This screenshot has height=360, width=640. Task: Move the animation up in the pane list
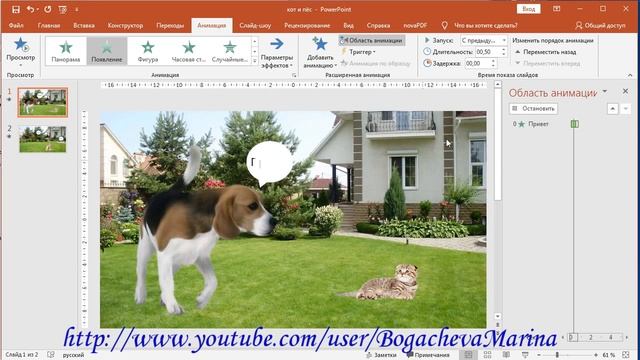613,109
